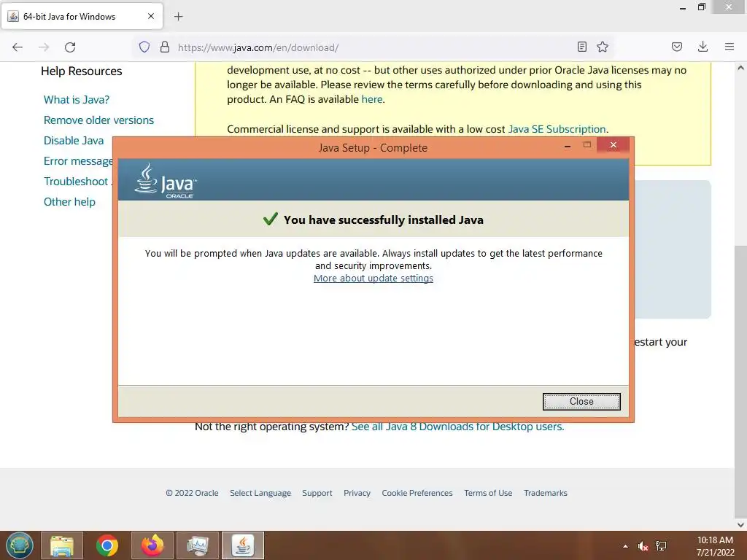Click the © 2022 Oracle footer text

[x=192, y=493]
